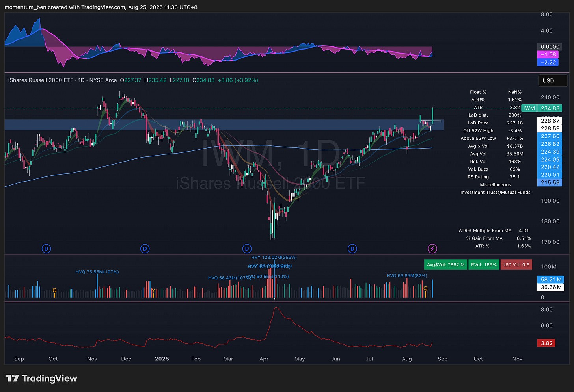The image size is (574, 392).
Task: Click the blue 226.82 price label
Action: 550,144
